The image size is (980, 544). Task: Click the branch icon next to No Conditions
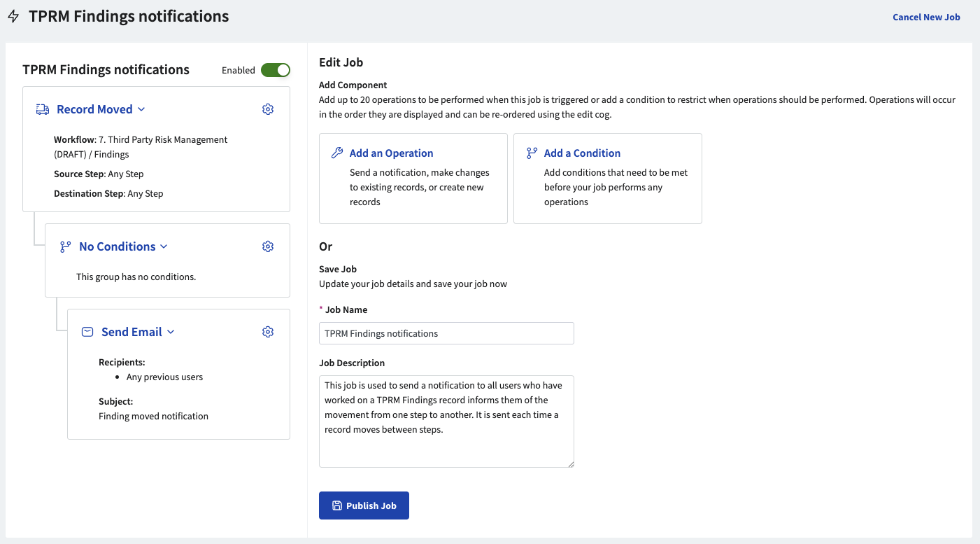[x=65, y=246]
